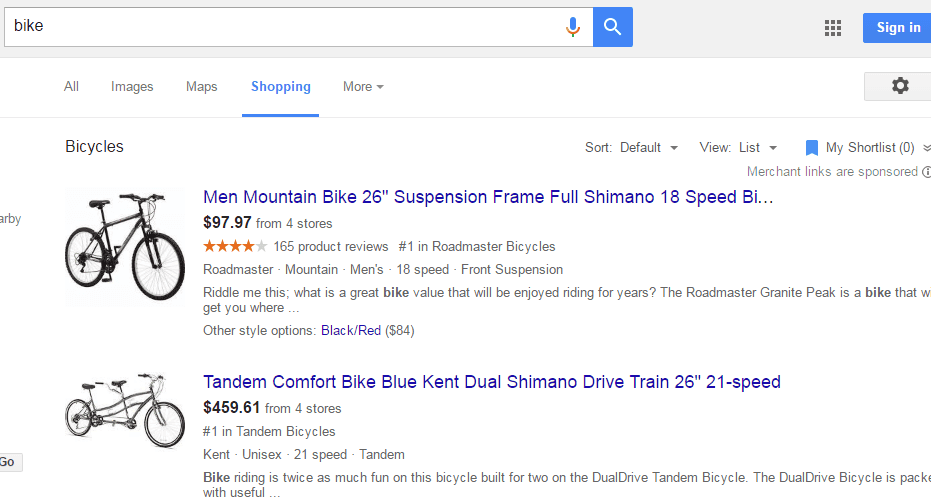Open the Google apps grid icon
This screenshot has height=498, width=931.
point(833,28)
